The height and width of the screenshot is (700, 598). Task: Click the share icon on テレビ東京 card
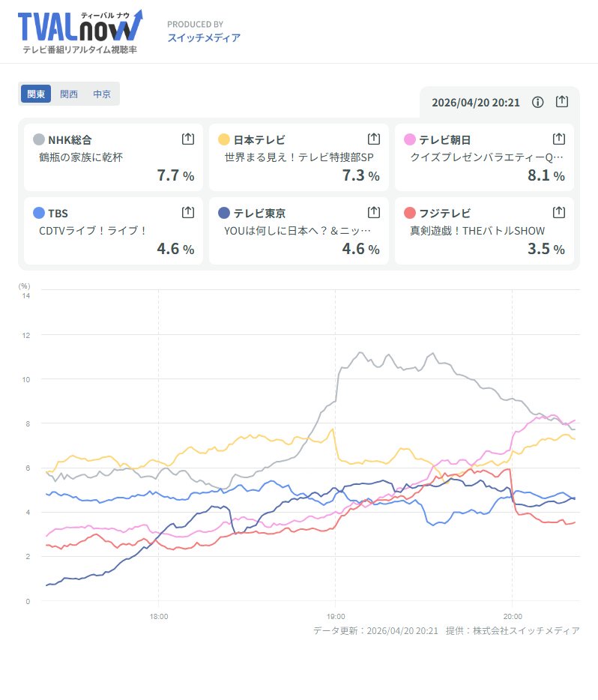pos(374,213)
